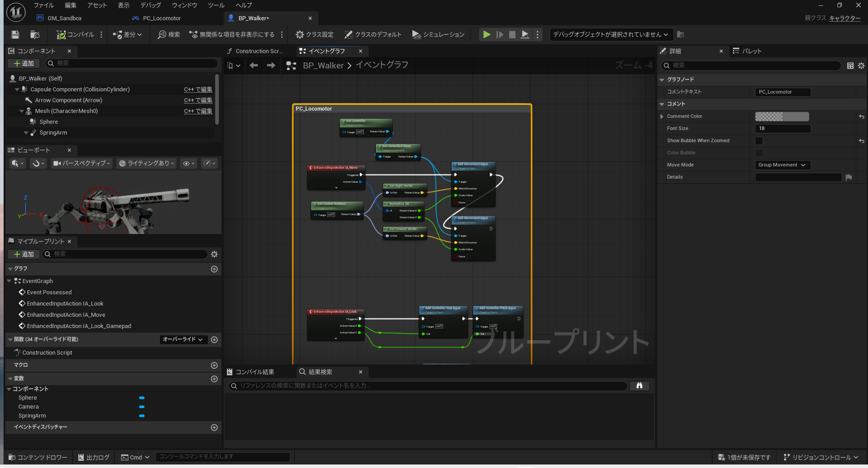Expand the Comment Color property
The height and width of the screenshot is (468, 868).
click(x=662, y=117)
